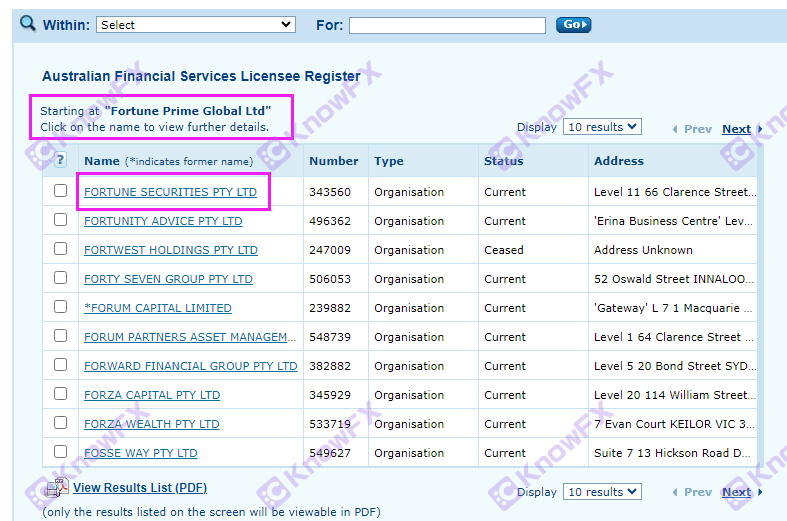Click licence number 533719
The height and width of the screenshot is (521, 787).
pos(330,424)
